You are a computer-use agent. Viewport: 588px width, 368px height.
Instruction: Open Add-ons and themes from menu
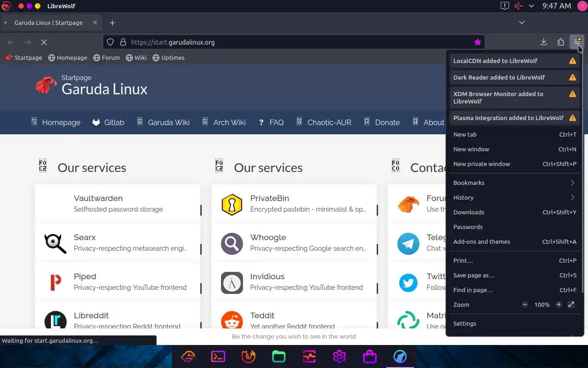click(514, 241)
